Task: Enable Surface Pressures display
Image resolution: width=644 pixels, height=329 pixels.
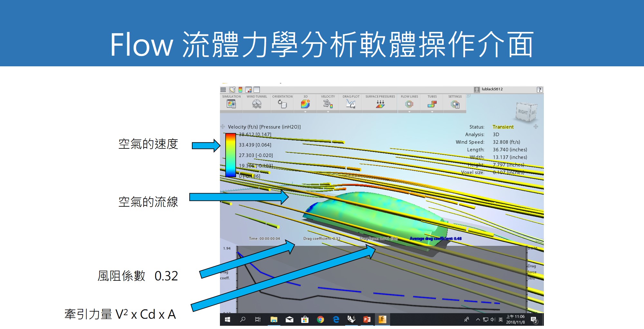Action: (380, 104)
